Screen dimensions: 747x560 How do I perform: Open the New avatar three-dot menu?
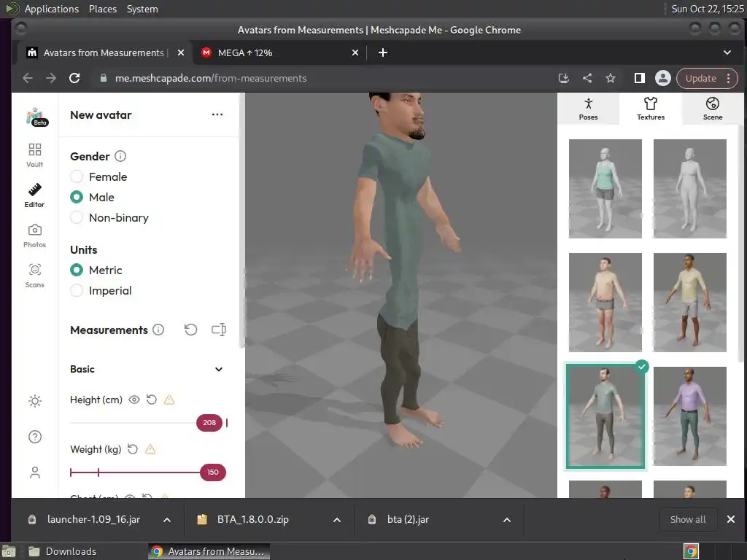(217, 114)
